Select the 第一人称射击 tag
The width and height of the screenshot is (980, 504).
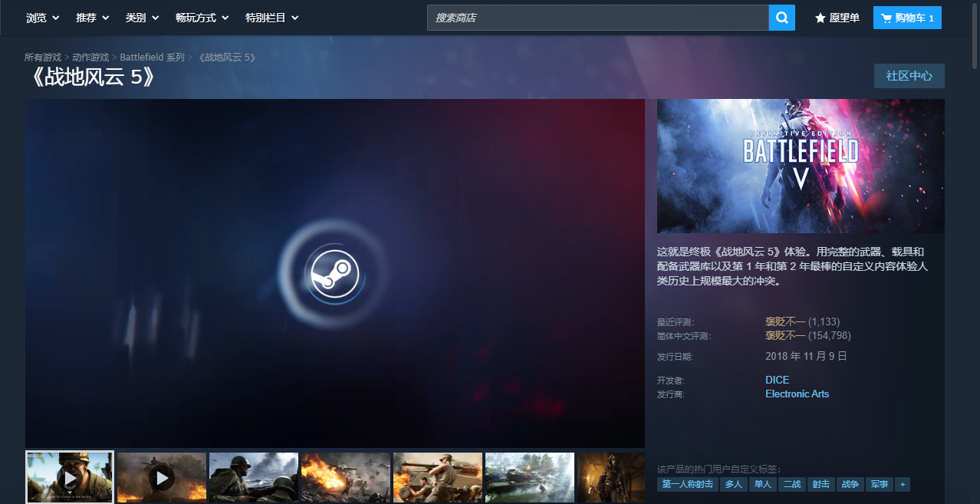click(688, 484)
